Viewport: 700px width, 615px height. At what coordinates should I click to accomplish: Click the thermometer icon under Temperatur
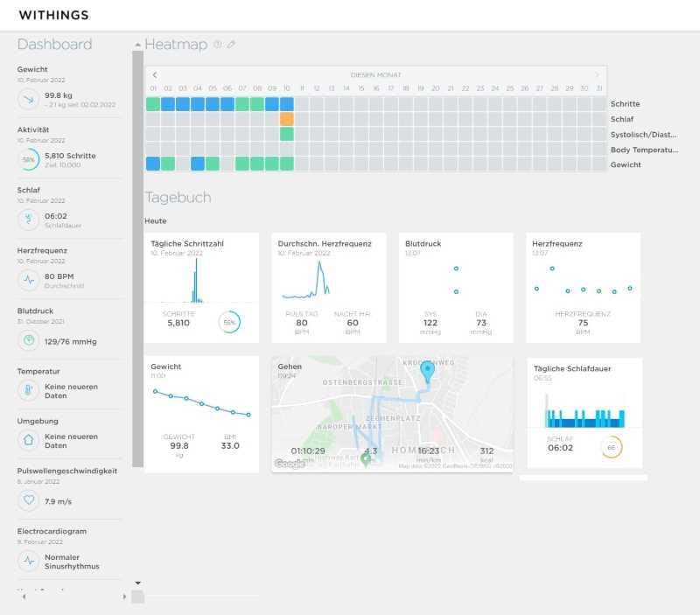[29, 390]
